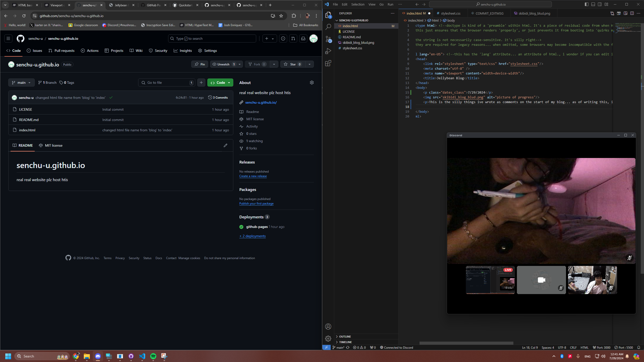This screenshot has height=362, width=644.
Task: Edit the README with the pencil icon
Action: (x=225, y=145)
